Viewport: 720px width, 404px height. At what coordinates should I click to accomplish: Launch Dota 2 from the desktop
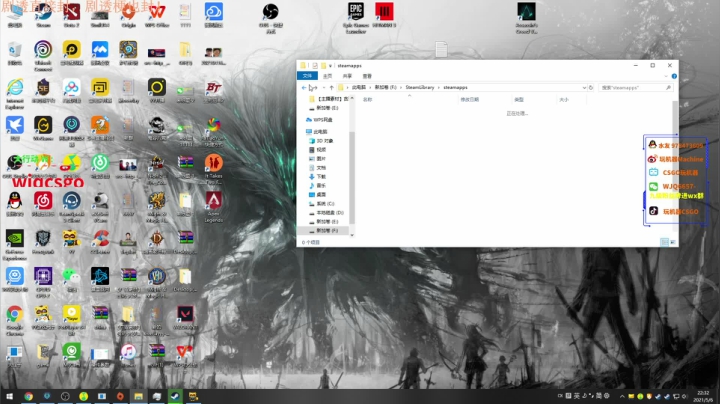pos(72,15)
